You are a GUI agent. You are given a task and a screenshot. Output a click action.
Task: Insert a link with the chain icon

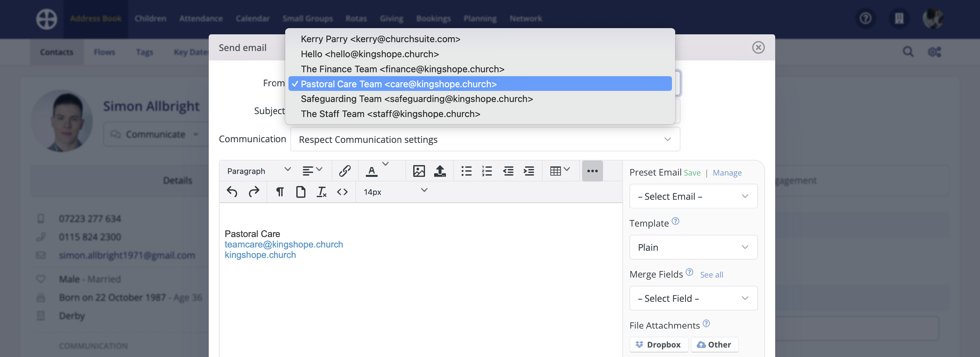(345, 171)
